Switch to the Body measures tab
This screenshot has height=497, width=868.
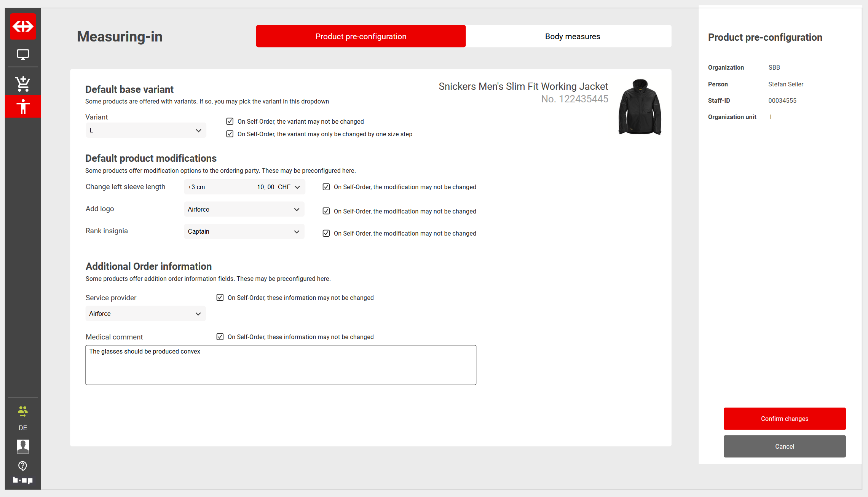pos(572,37)
